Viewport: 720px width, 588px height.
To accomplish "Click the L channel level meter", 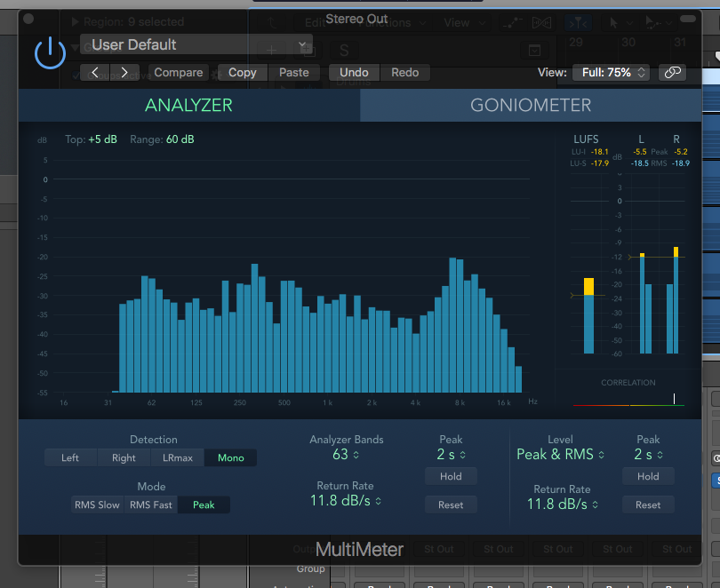I will pos(645,303).
